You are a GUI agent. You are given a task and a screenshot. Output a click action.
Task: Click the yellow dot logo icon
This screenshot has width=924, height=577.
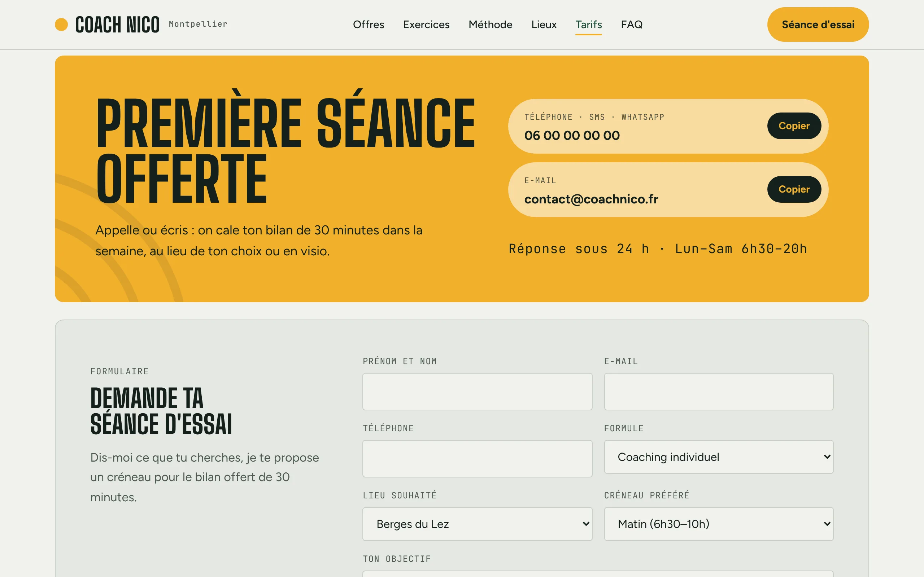[61, 25]
